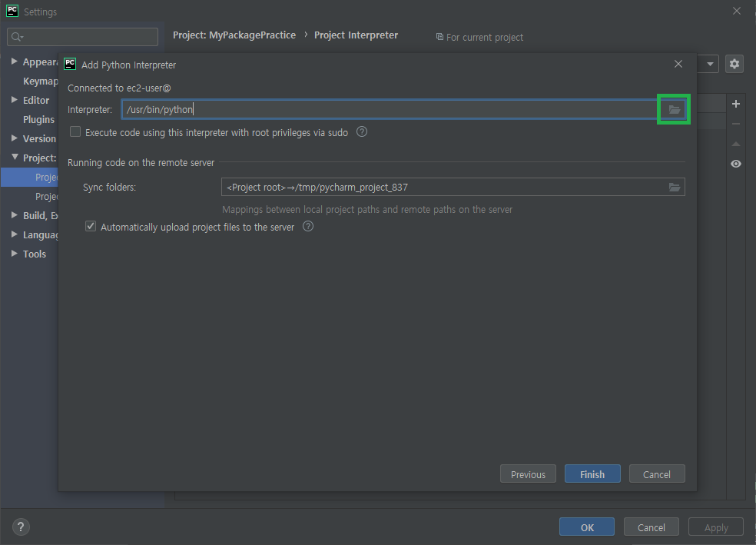Click Finish to add interpreter
Image resolution: width=756 pixels, height=545 pixels.
pyautogui.click(x=592, y=474)
